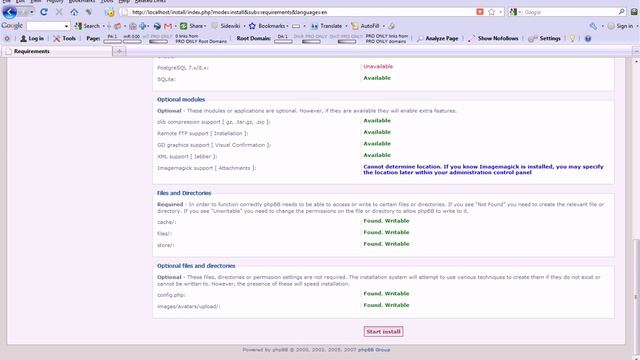Screen dimensions: 640x360
Task: Expand the Sidewiki dropdown arrow
Action: 244,26
